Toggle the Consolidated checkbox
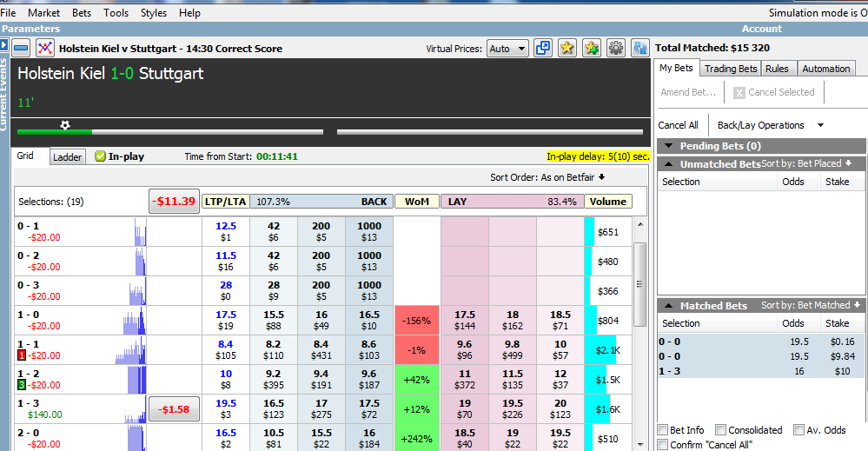 (721, 430)
